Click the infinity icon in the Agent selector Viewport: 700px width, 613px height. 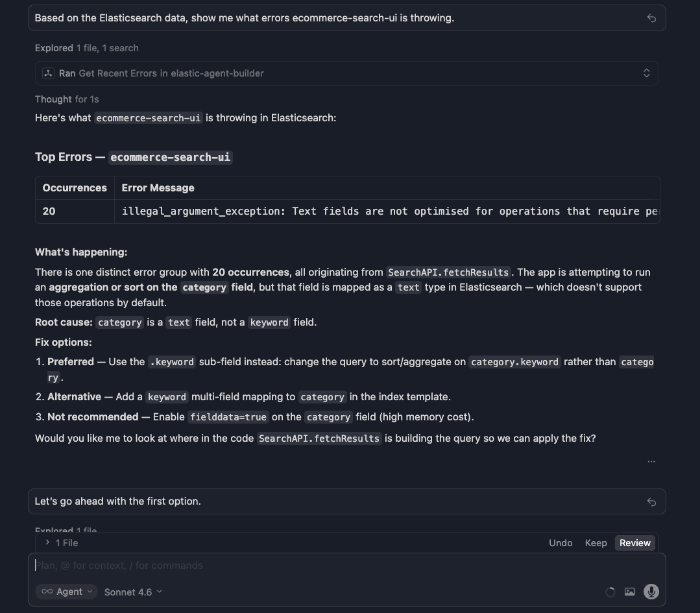47,592
